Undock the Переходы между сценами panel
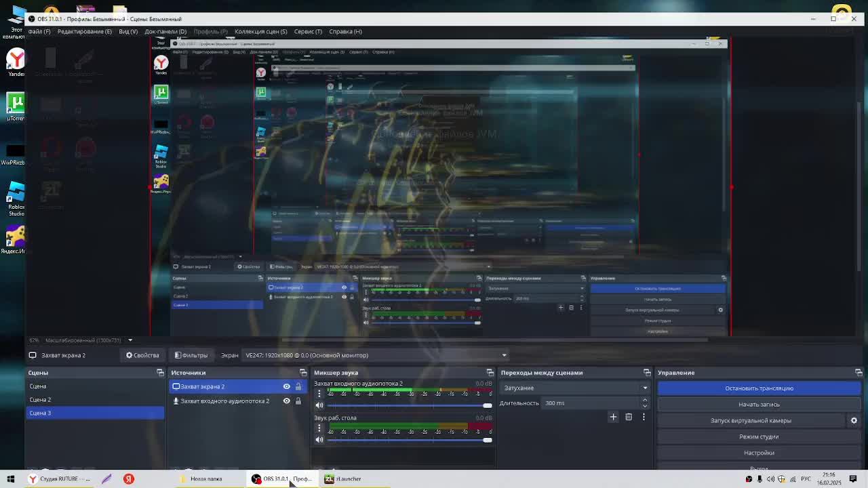Screen dimensions: 868x488 tap(647, 373)
